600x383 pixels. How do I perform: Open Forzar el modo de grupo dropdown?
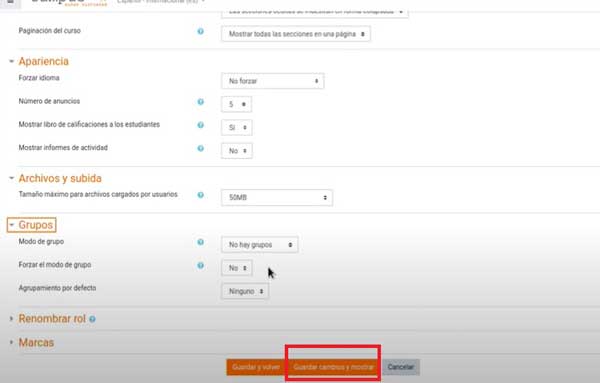click(x=237, y=268)
